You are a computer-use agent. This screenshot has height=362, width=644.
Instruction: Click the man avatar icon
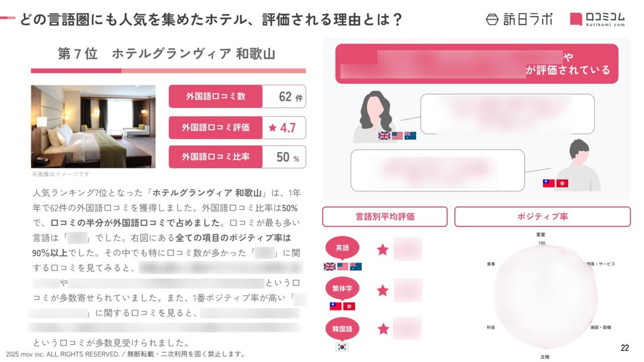tap(580, 165)
